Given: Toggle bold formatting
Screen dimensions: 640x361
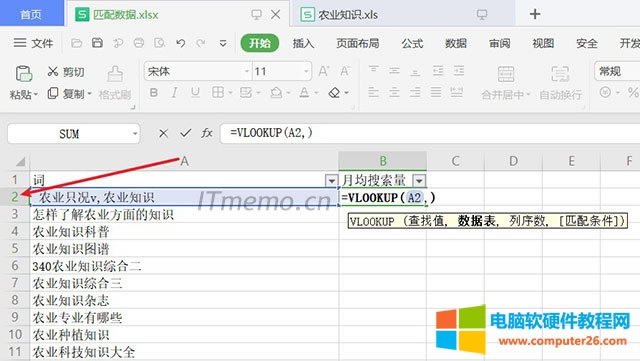Looking at the screenshot, I should [153, 93].
